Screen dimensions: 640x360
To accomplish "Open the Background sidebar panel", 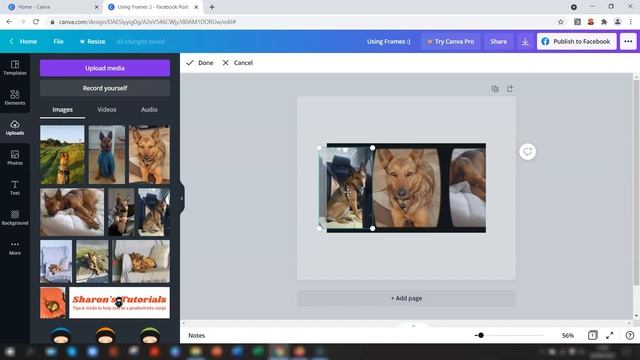I will [x=15, y=218].
